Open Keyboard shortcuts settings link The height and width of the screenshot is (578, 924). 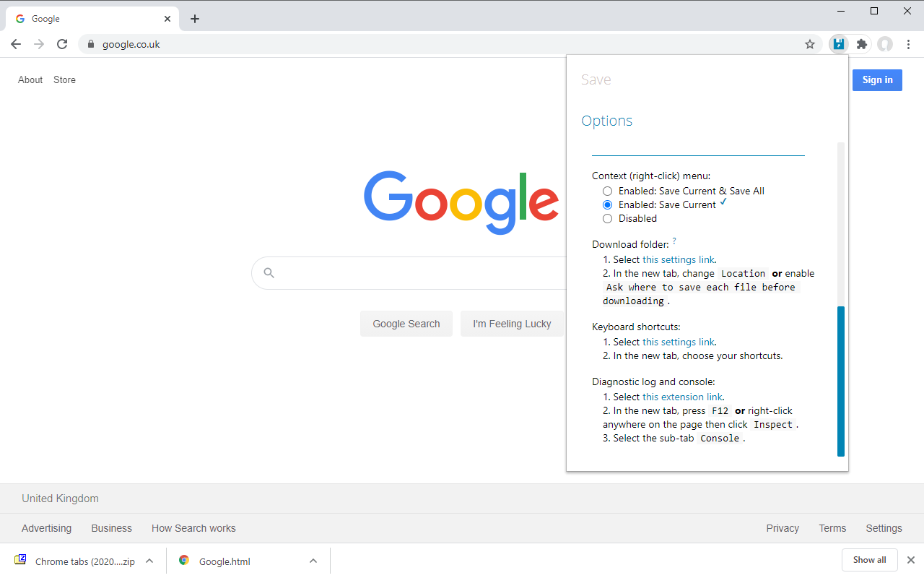coord(679,342)
